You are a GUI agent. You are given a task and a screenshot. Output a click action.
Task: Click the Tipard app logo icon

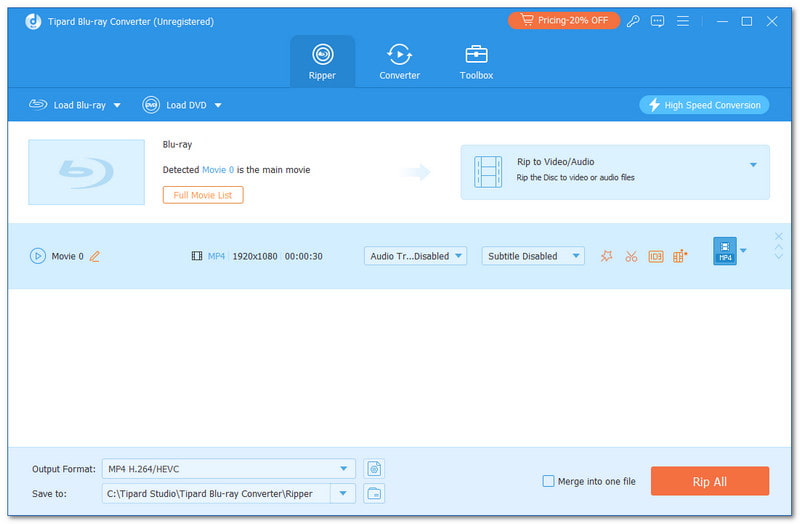pos(33,21)
